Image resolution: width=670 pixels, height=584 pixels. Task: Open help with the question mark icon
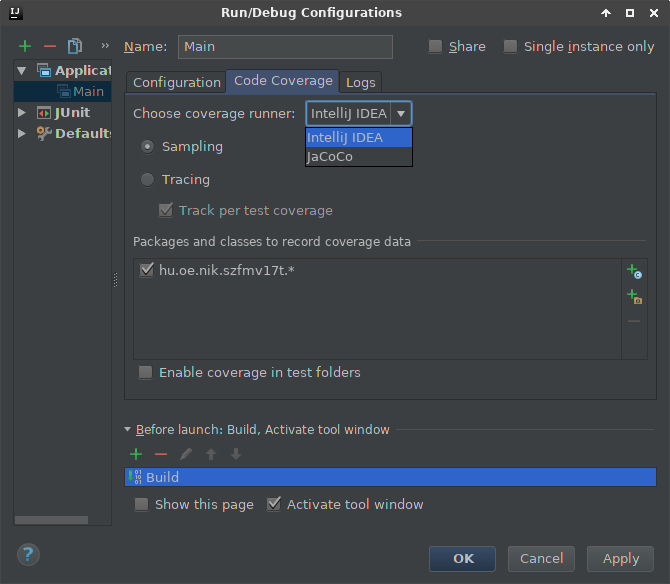(x=29, y=554)
